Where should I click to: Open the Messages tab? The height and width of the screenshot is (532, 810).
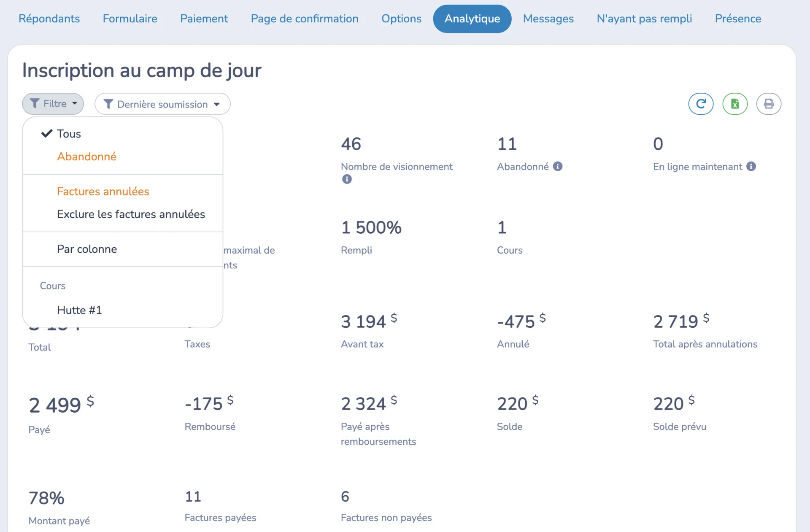548,19
